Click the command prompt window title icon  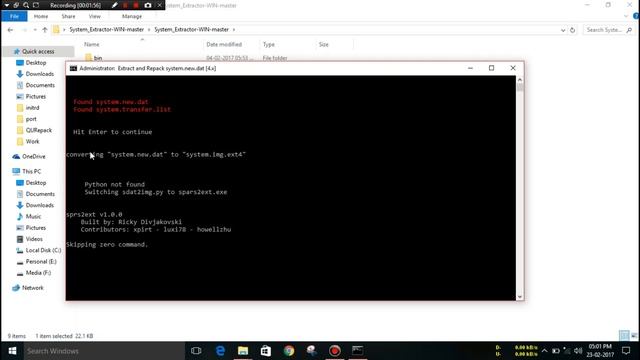[73, 69]
